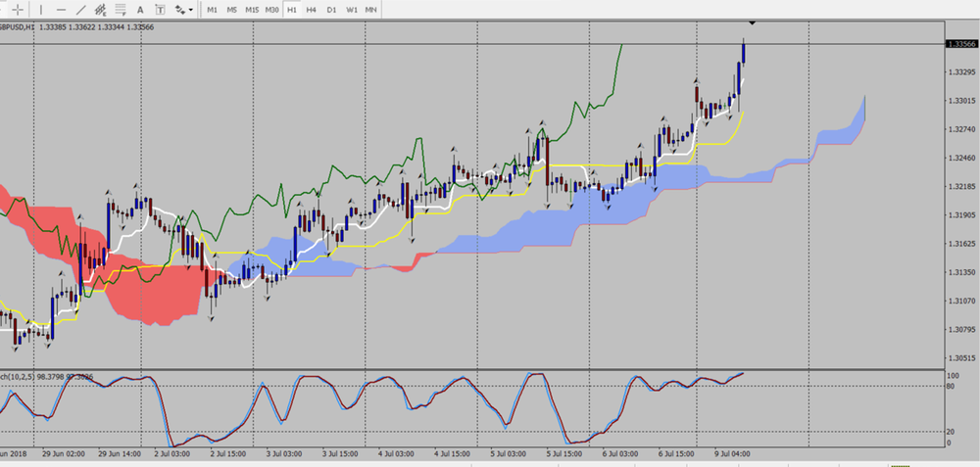Select the arrows objects tool
This screenshot has width=980, height=467.
180,10
